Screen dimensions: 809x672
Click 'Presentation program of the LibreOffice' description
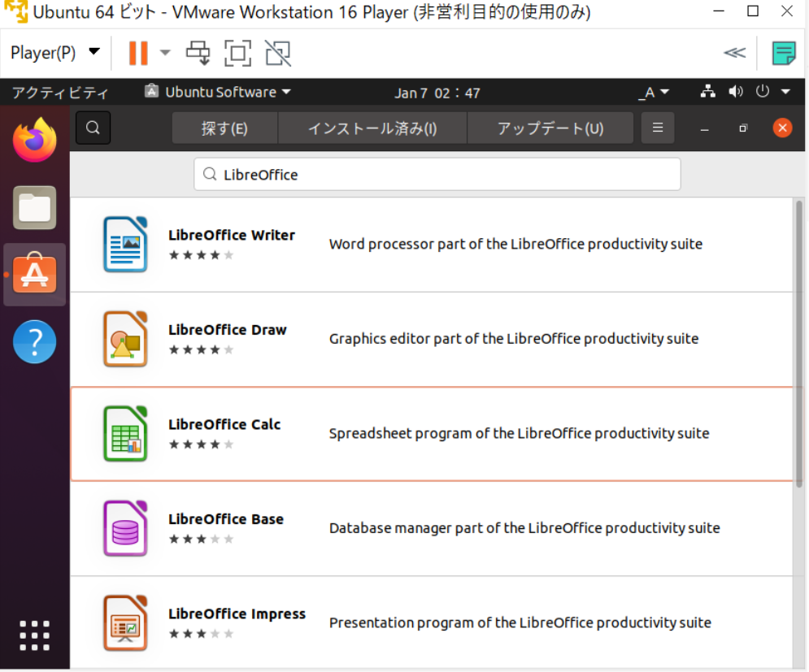pyautogui.click(x=520, y=623)
